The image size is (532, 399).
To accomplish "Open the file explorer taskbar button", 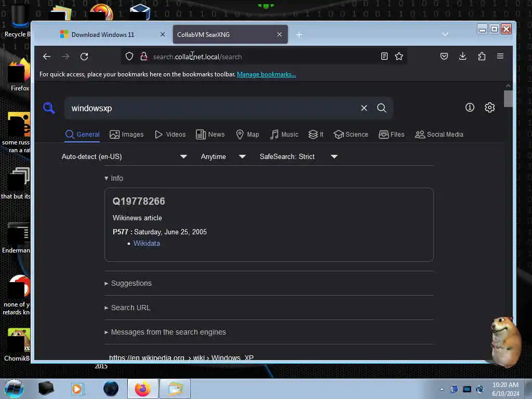I will pos(175,389).
